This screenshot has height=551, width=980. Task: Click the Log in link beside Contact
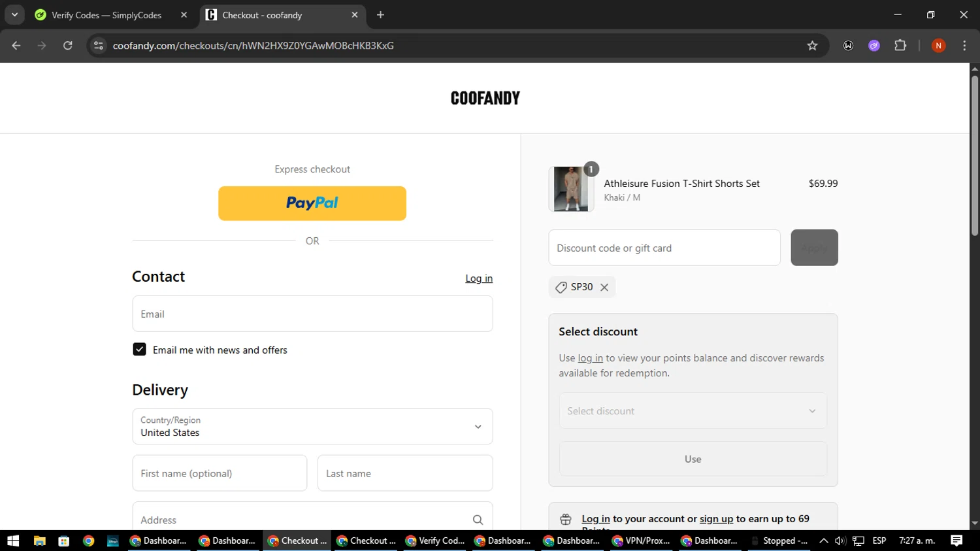click(479, 278)
